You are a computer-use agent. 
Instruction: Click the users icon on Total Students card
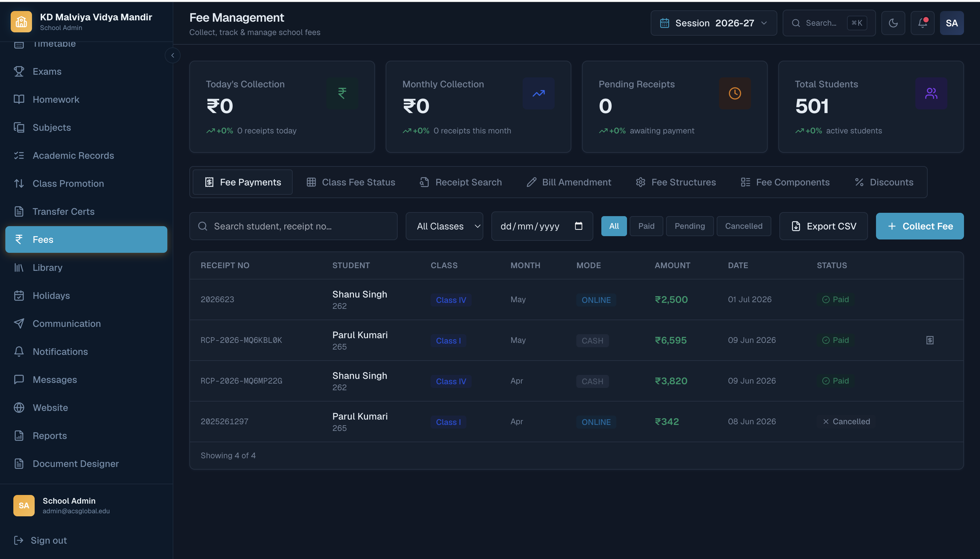931,93
